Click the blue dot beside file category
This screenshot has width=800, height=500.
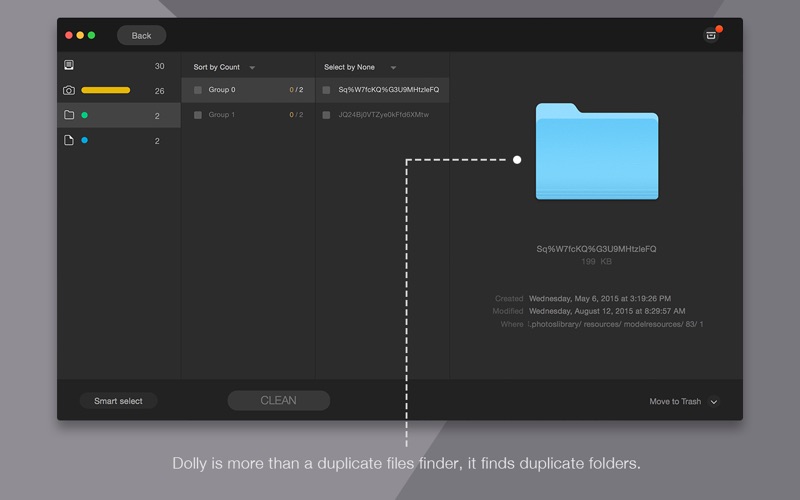pos(85,140)
